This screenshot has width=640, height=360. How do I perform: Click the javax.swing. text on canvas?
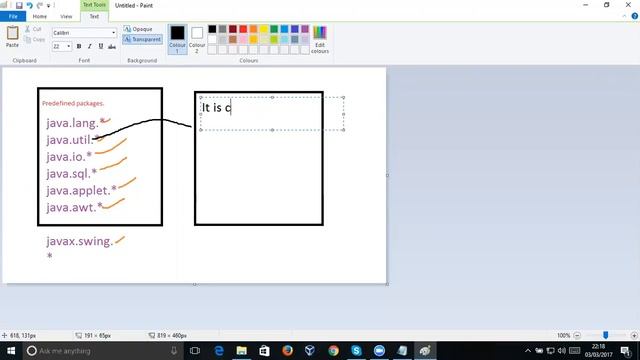pos(80,241)
